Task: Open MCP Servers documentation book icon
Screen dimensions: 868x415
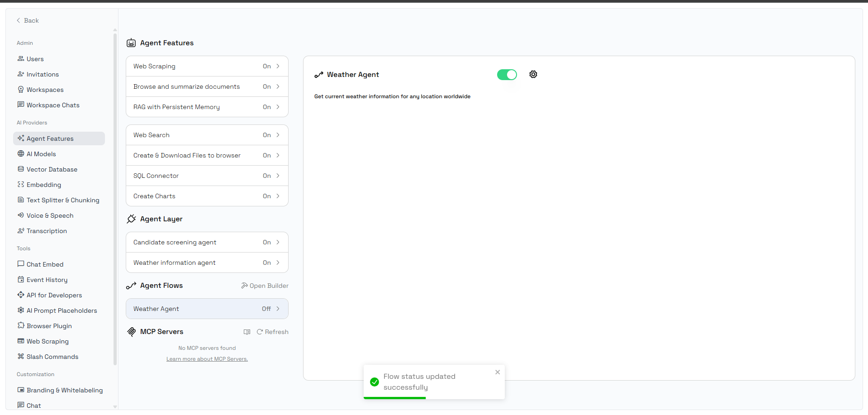Action: click(247, 332)
